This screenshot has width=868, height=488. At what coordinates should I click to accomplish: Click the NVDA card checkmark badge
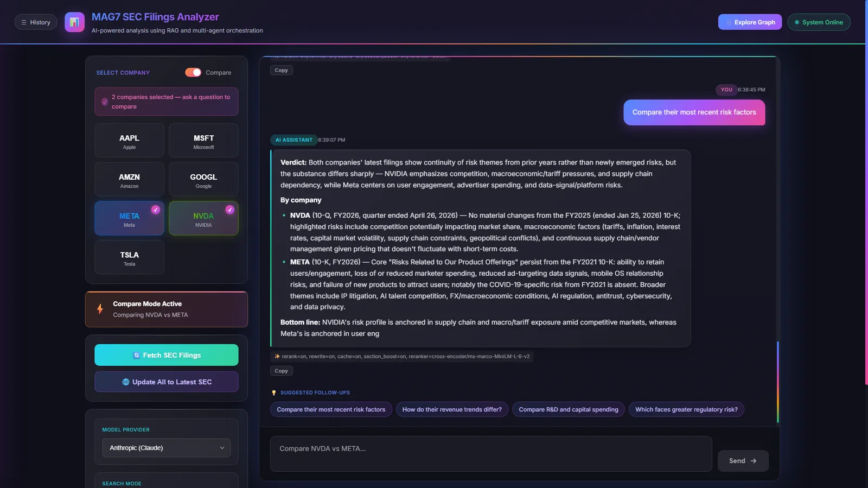(x=230, y=210)
